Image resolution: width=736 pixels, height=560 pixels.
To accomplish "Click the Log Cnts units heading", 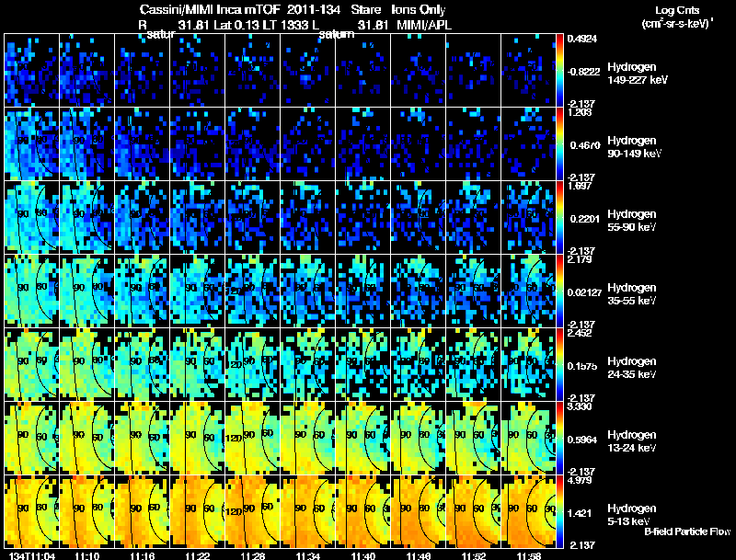I will pos(677,10).
